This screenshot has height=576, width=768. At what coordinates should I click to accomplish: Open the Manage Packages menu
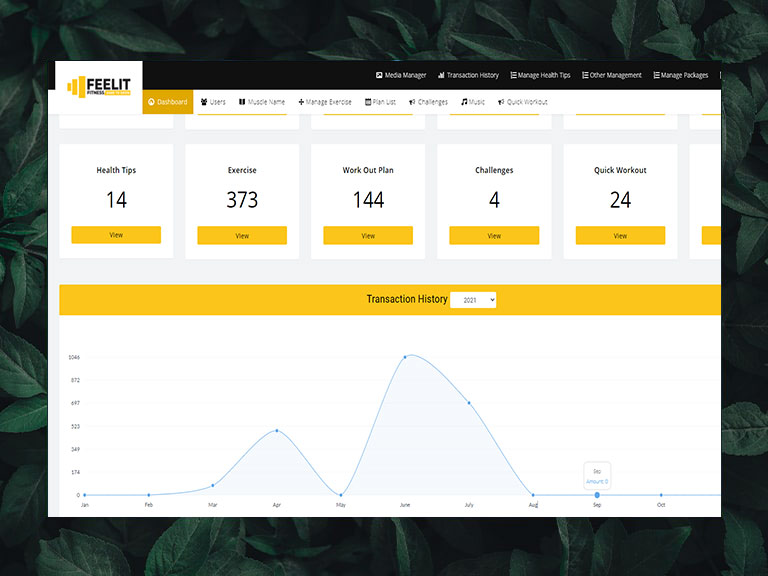pyautogui.click(x=680, y=75)
